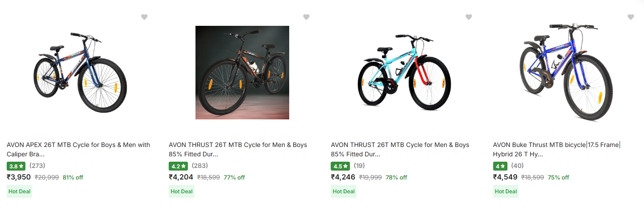Screen dimensions: 644x208
Task: Open the light blue and red cycle image
Action: tap(404, 72)
